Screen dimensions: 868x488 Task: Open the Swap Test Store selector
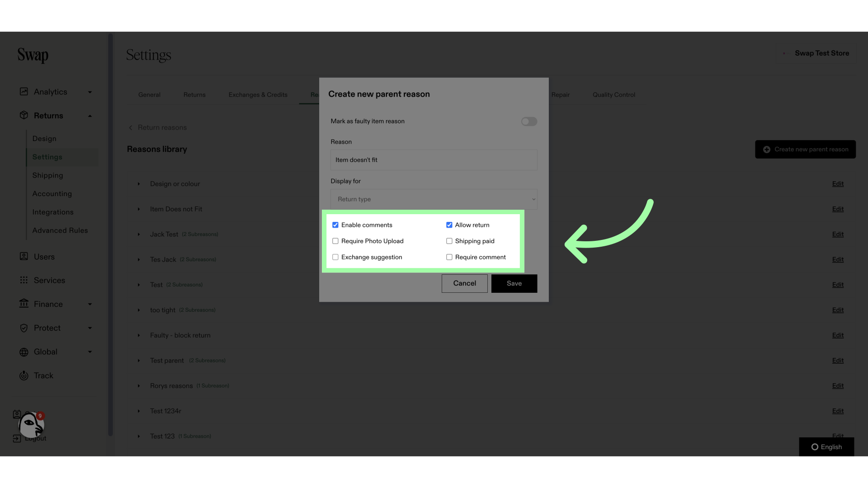pyautogui.click(x=816, y=53)
